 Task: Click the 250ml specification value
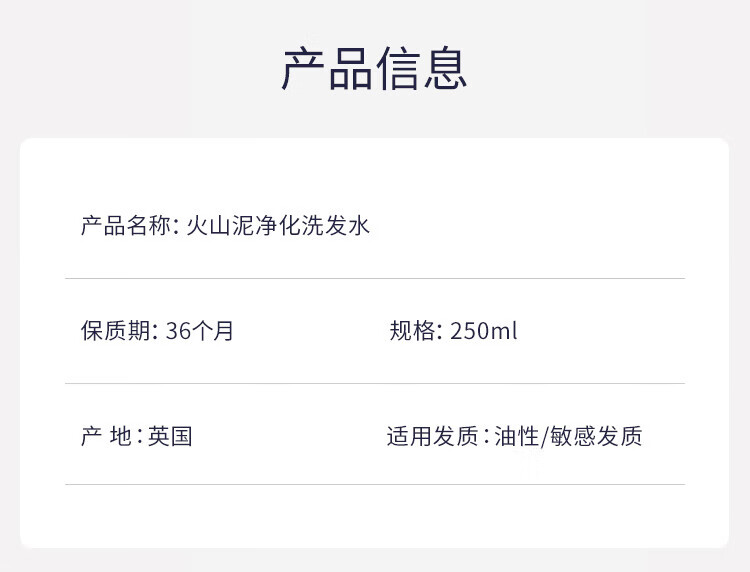(484, 330)
